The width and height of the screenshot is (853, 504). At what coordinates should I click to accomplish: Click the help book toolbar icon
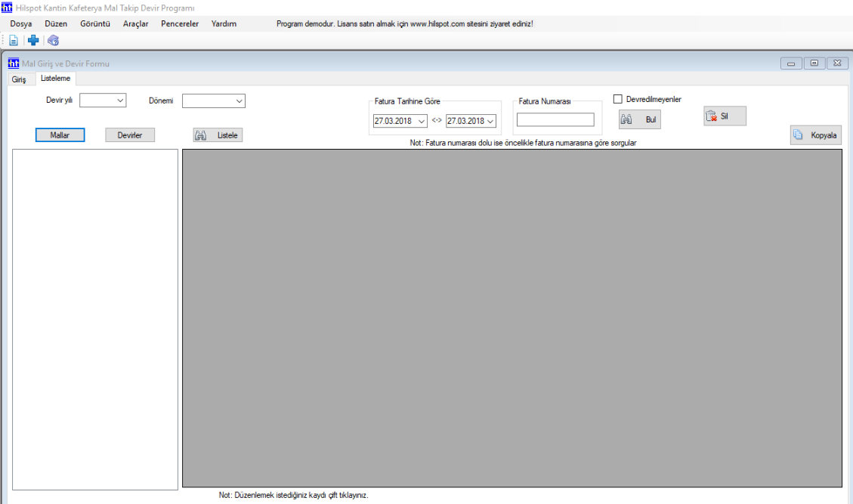(x=53, y=41)
